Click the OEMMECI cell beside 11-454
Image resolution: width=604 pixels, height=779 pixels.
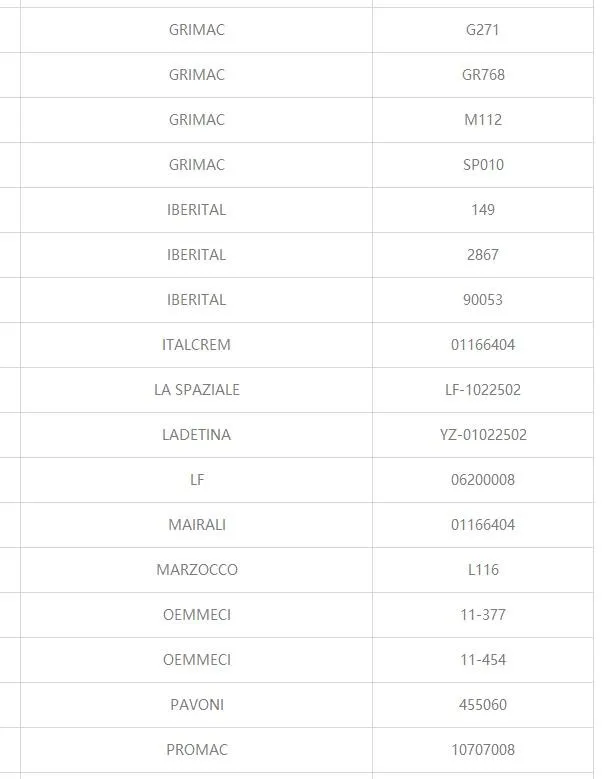pos(196,660)
